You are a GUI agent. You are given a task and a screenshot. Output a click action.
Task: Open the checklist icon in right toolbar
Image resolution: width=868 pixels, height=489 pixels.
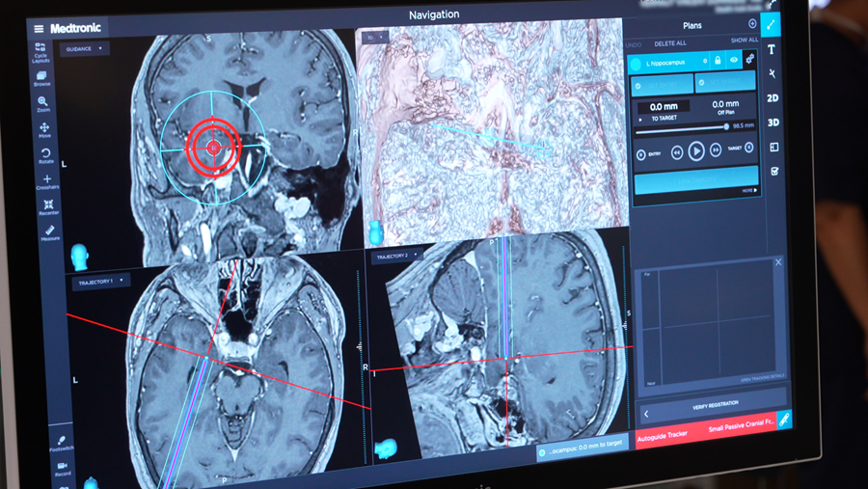tap(775, 171)
